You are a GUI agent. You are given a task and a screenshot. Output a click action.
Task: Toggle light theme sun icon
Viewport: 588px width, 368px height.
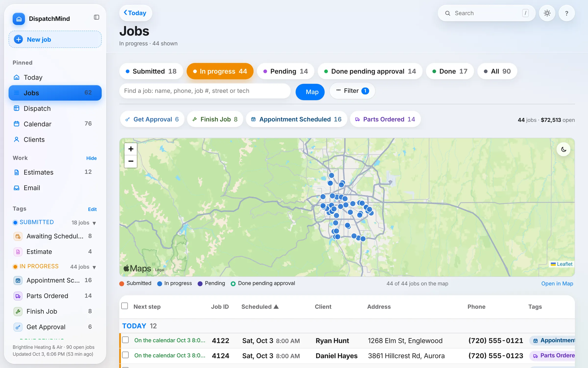pyautogui.click(x=547, y=13)
